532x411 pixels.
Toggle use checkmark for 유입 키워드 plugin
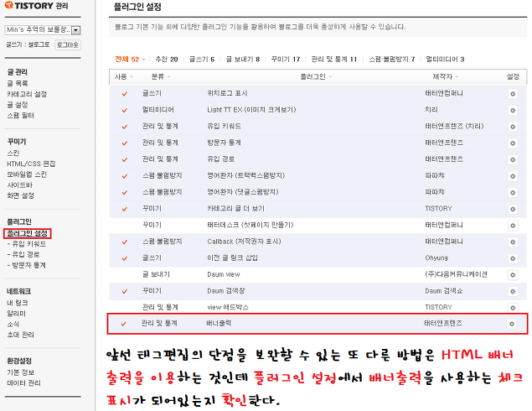click(125, 127)
